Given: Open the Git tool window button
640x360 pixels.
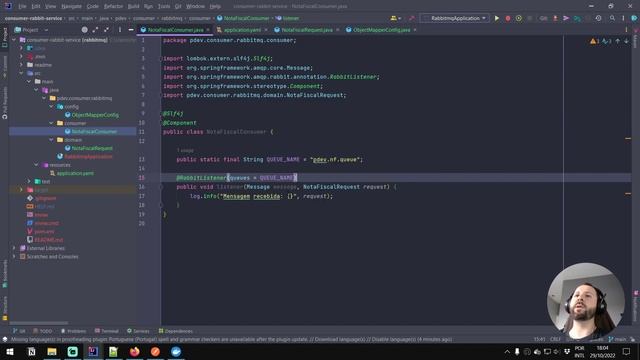Looking at the screenshot, I should 19,331.
